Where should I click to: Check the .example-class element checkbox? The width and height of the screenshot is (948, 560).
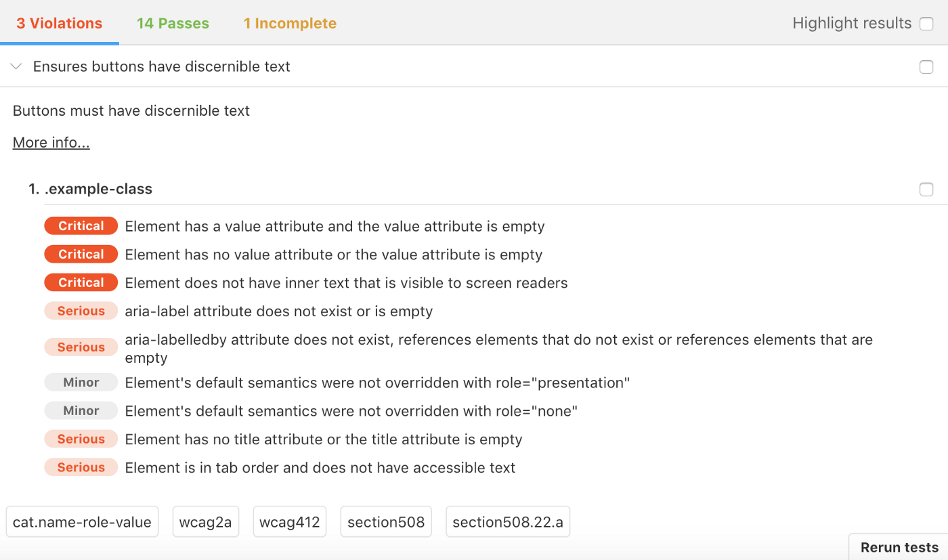926,190
